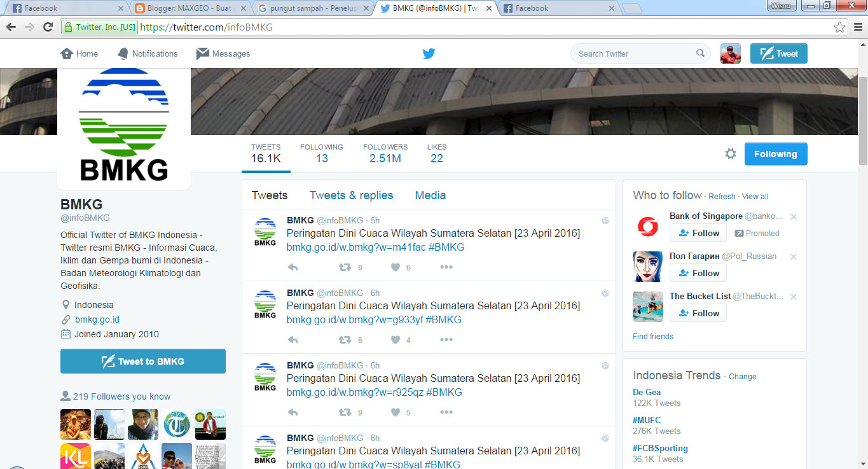Open bmkg.go.id website link in profile
The image size is (868, 469).
[97, 319]
